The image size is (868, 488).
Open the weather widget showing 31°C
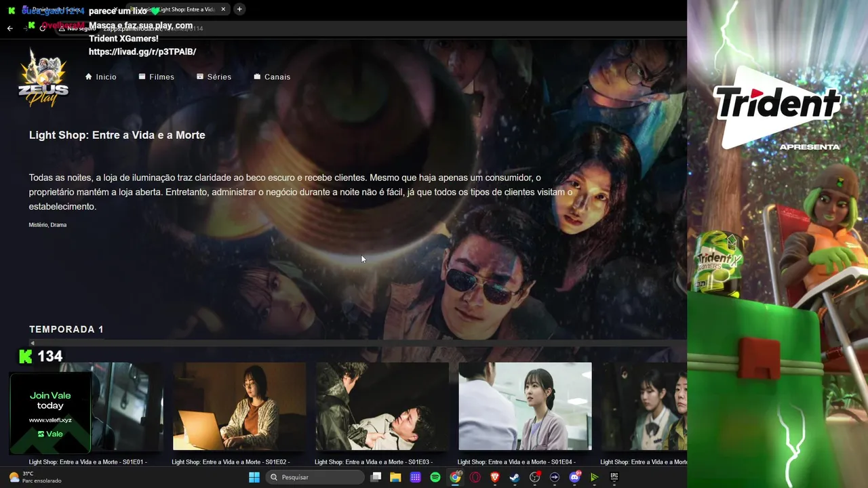click(35, 477)
